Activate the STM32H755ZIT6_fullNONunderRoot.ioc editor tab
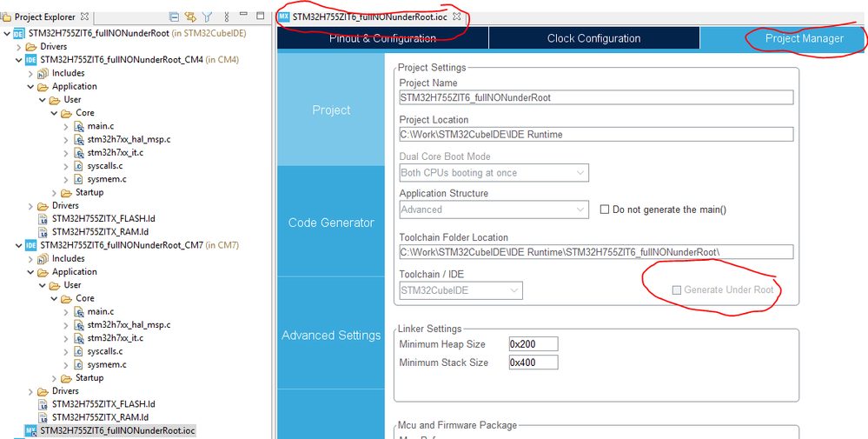The height and width of the screenshot is (439, 868). [x=369, y=17]
